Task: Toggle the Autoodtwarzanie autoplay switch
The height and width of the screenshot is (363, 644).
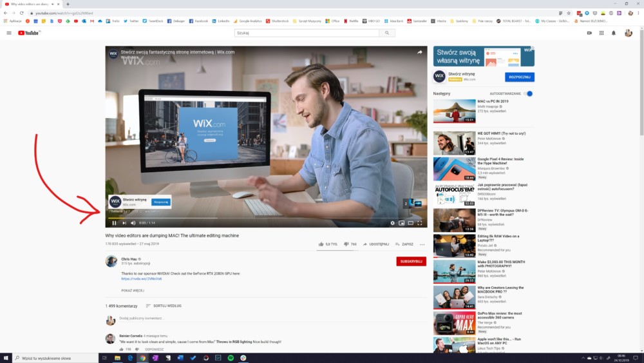Action: tap(529, 93)
